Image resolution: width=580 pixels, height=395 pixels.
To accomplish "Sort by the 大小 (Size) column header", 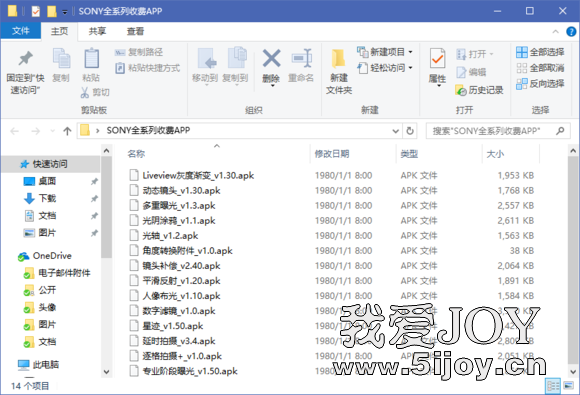I will (x=495, y=154).
